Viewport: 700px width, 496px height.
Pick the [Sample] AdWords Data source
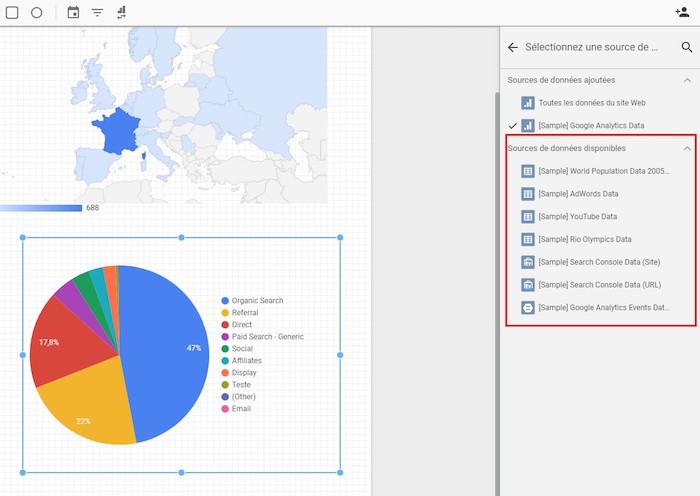pyautogui.click(x=577, y=194)
